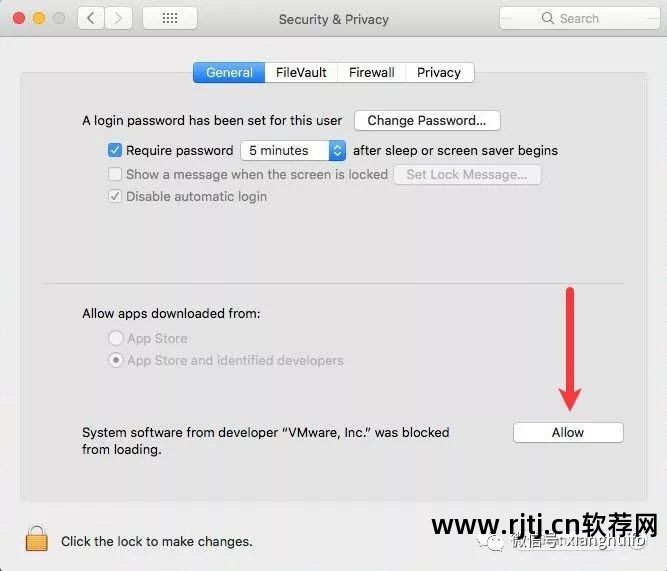Click the padlock icon to unlock changes
667x571 pixels.
click(37, 538)
